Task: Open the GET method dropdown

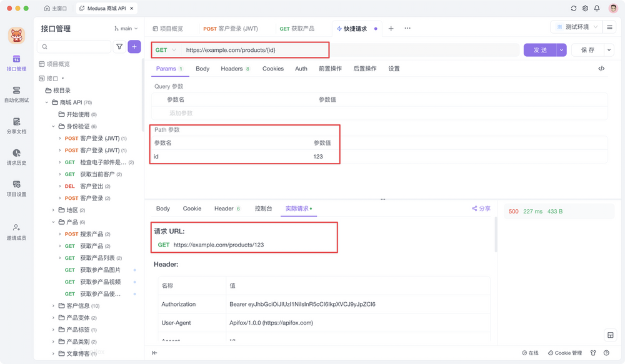Action: click(x=166, y=49)
